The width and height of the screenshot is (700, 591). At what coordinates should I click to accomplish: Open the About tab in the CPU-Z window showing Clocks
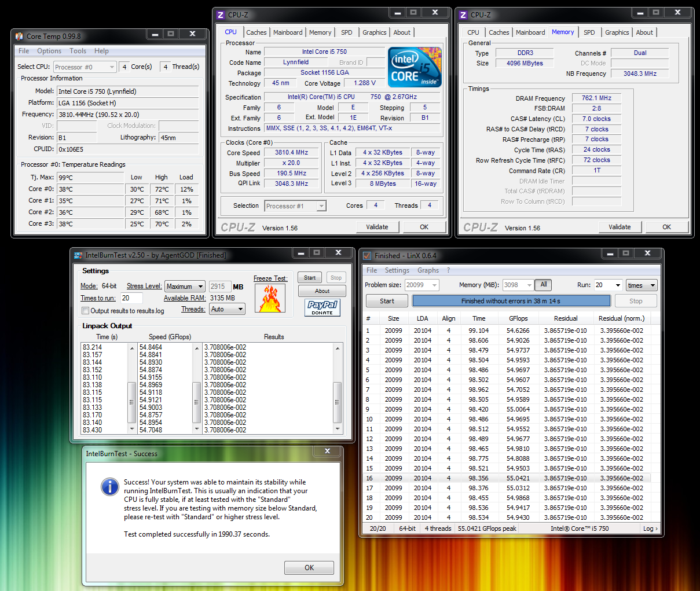pyautogui.click(x=402, y=32)
